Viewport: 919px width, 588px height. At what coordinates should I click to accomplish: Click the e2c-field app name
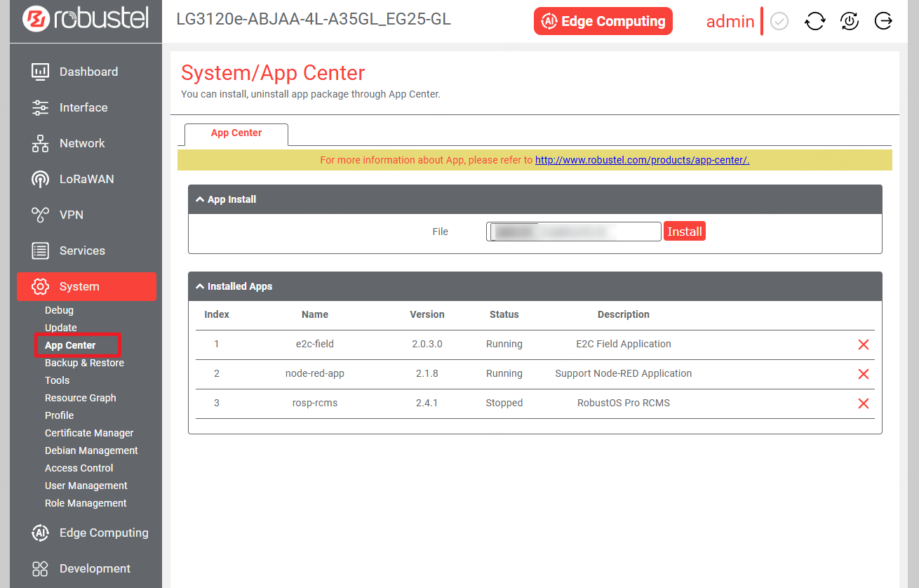pos(315,344)
